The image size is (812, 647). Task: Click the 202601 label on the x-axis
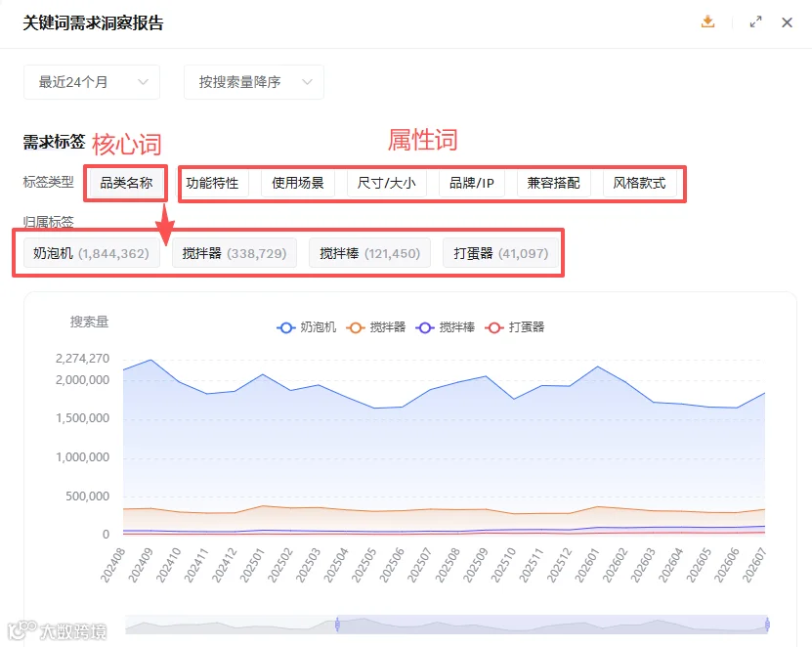click(586, 565)
